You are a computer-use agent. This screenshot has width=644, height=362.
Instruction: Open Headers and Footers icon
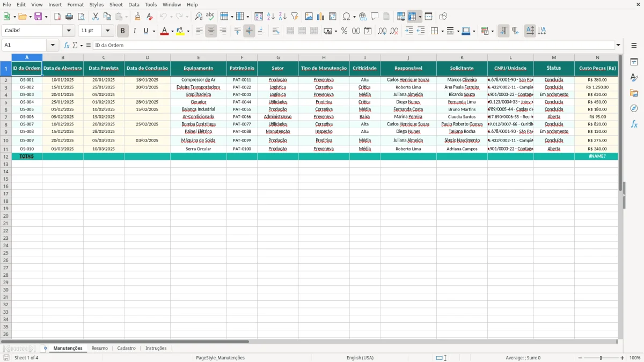click(x=386, y=17)
